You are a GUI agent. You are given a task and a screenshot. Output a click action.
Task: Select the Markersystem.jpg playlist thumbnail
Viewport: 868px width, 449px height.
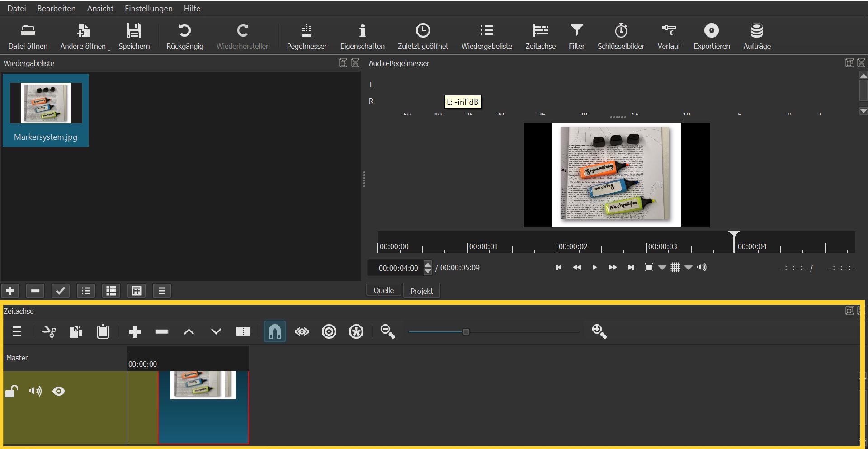46,104
